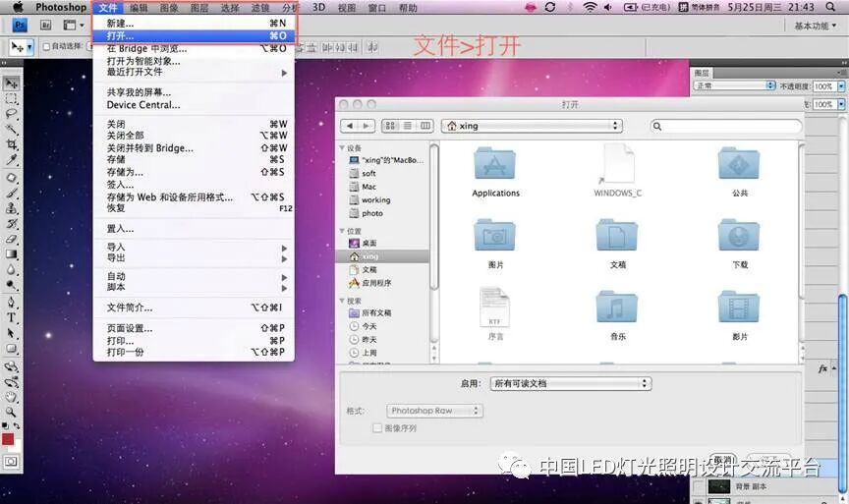Select the Pen tool
849x504 pixels.
point(12,302)
